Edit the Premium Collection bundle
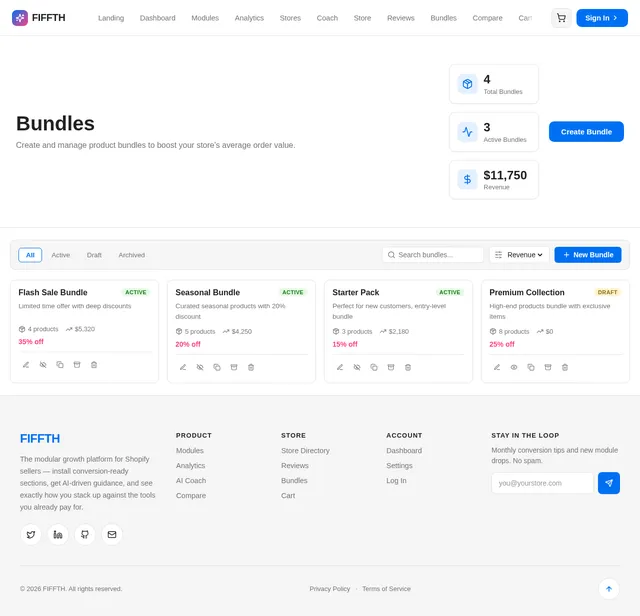The height and width of the screenshot is (616, 640). (x=497, y=367)
